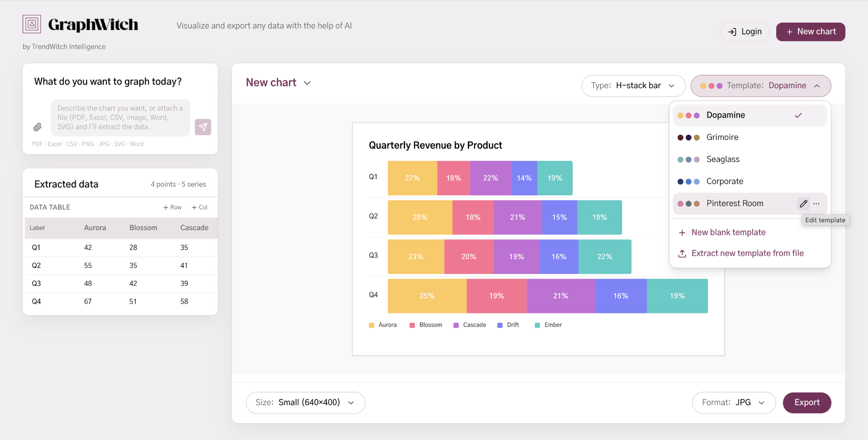This screenshot has height=440, width=868.
Task: Click the Pinterest Room palette dots
Action: pos(689,204)
